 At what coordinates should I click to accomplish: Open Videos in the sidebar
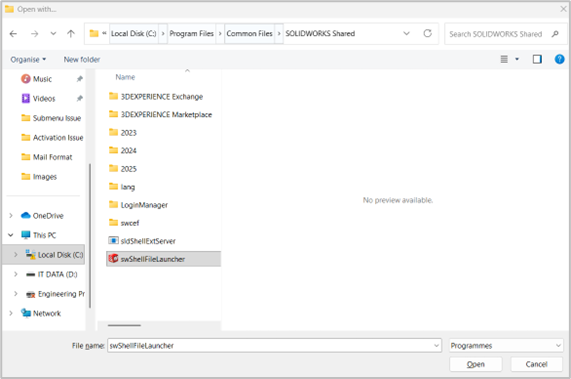tap(44, 99)
